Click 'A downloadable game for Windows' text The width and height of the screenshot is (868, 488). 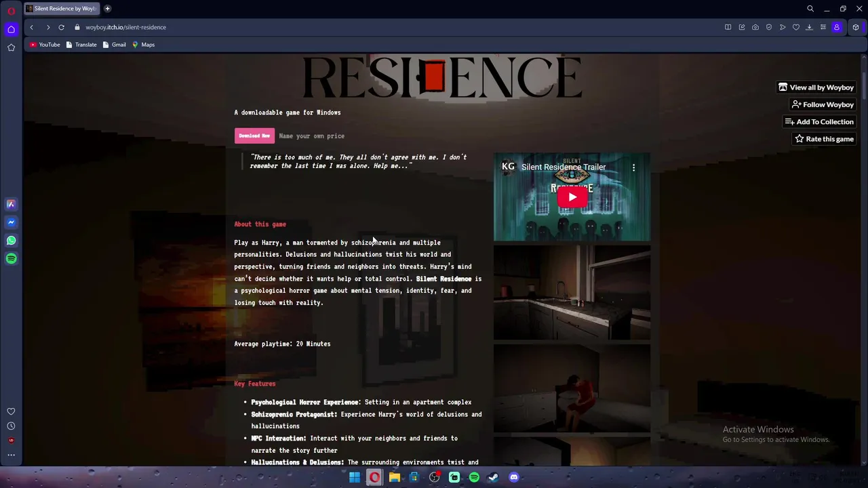point(288,113)
